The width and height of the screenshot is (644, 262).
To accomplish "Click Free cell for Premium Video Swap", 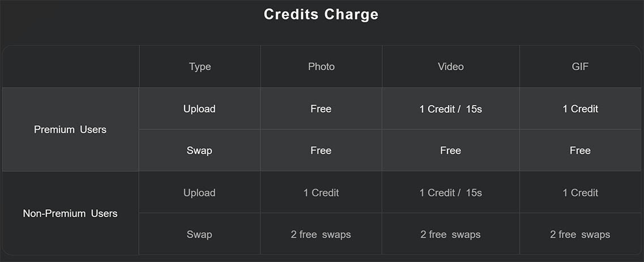I will click(450, 150).
